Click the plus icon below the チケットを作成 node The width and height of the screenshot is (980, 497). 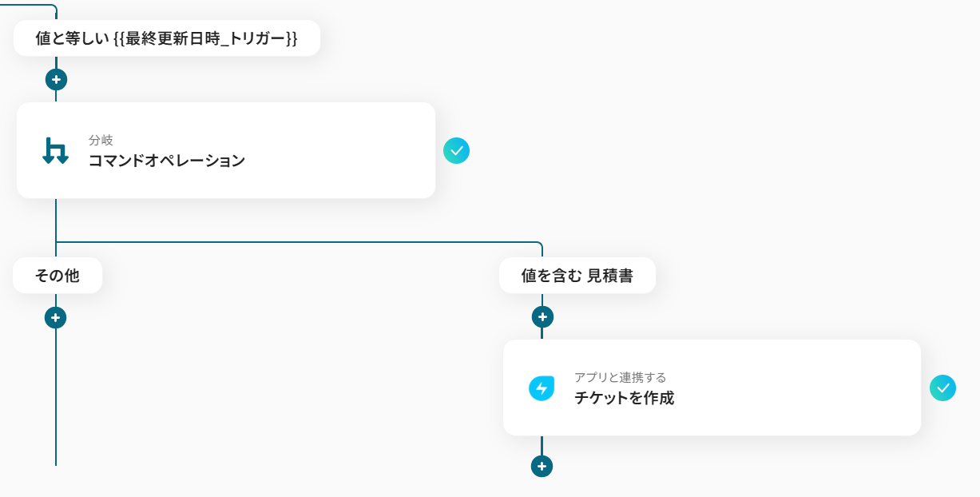pyautogui.click(x=542, y=466)
